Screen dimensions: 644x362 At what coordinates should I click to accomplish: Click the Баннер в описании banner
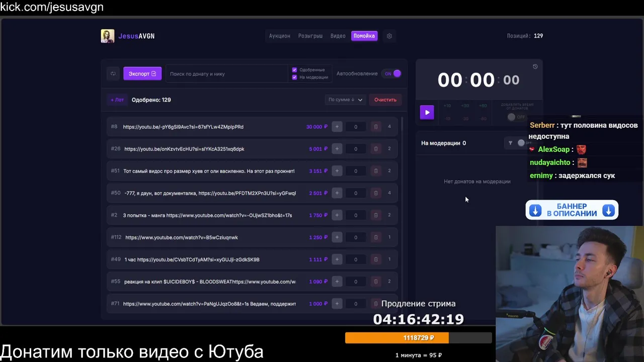tap(572, 210)
